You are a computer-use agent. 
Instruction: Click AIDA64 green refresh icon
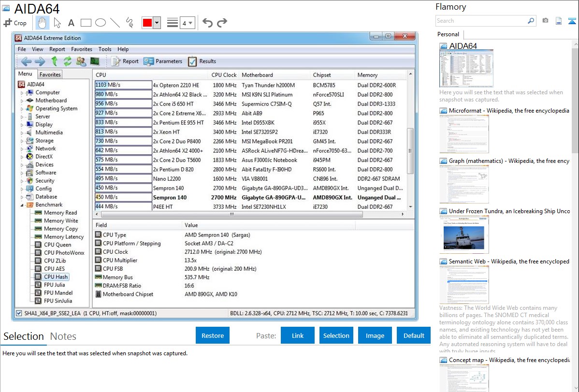click(67, 61)
